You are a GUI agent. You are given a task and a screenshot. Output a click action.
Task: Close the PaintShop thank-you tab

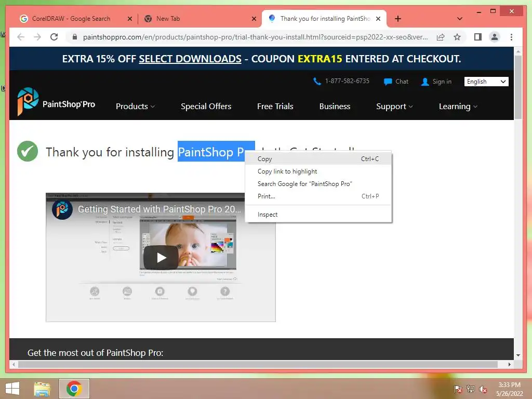(378, 19)
